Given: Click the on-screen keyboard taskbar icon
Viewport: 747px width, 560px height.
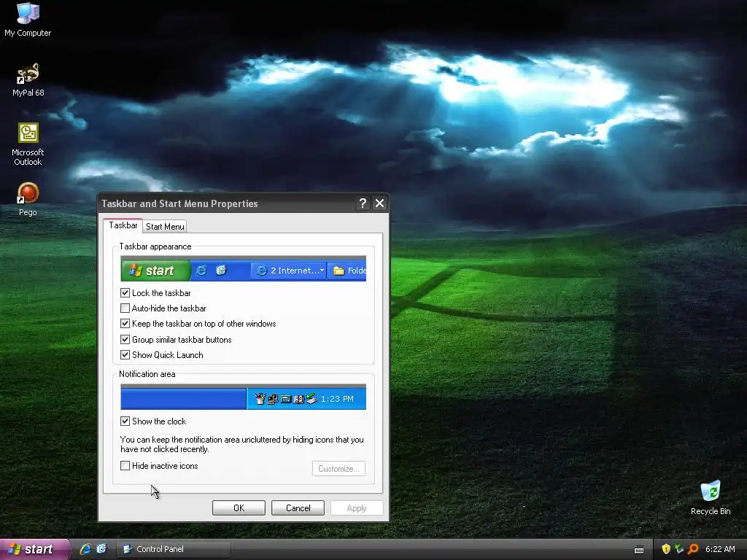Looking at the screenshot, I should pyautogui.click(x=639, y=550).
